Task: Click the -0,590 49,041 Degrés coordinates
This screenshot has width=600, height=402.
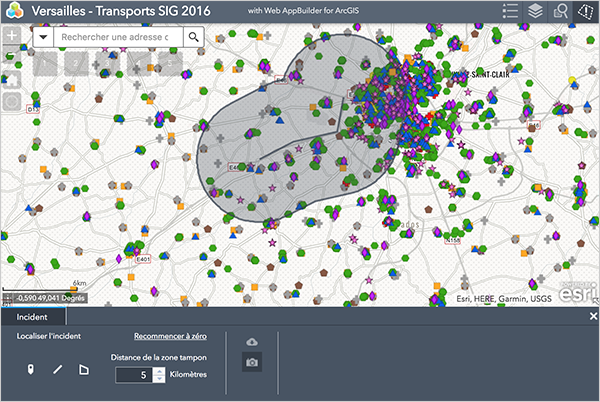Action: (50, 298)
